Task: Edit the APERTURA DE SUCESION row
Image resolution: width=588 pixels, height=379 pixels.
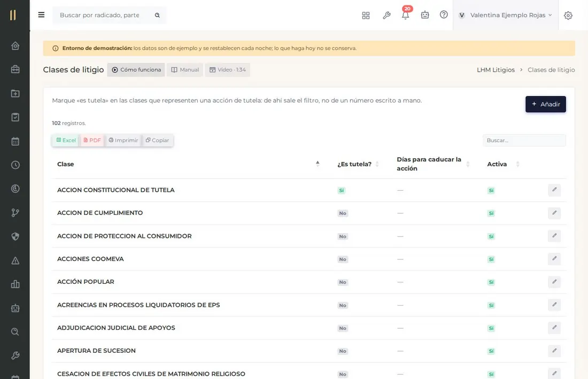Action: click(x=554, y=351)
